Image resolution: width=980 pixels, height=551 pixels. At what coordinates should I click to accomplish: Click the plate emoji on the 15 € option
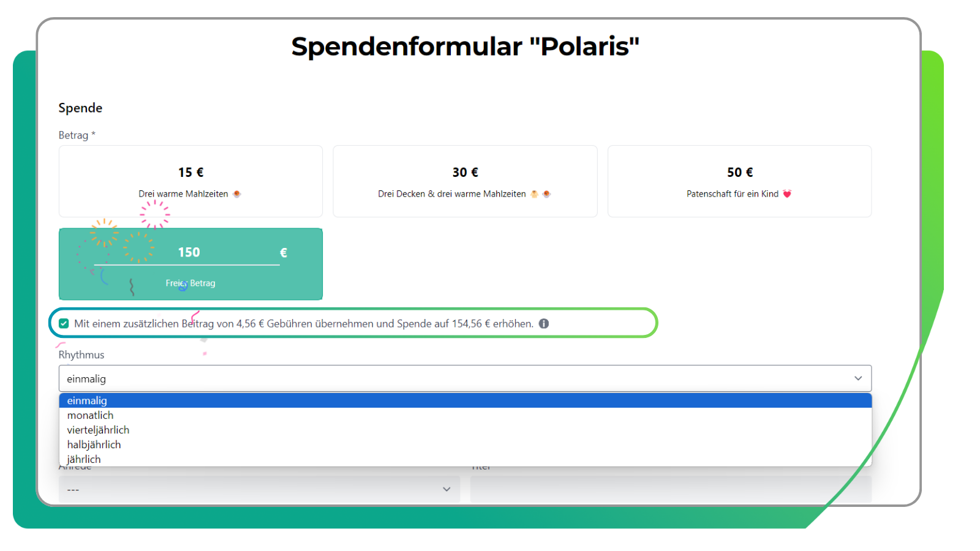(238, 193)
